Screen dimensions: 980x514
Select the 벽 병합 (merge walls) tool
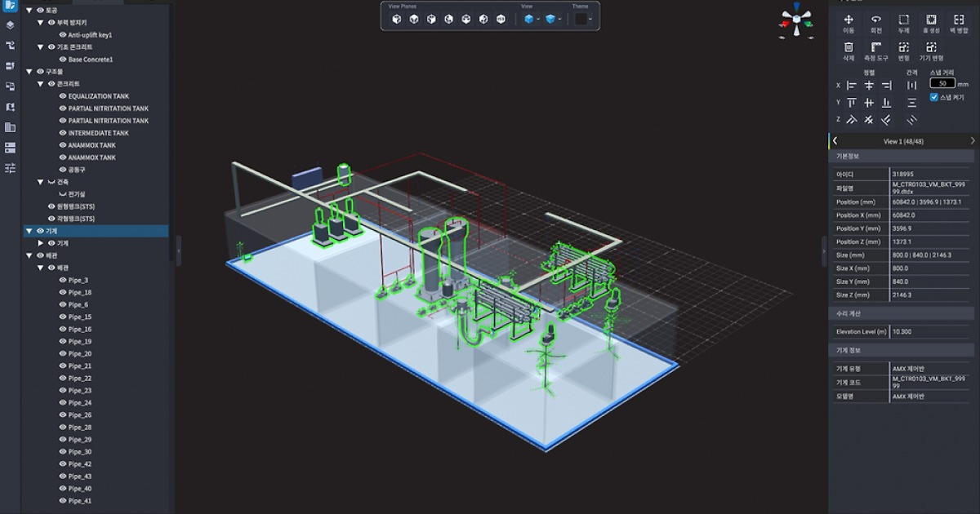pyautogui.click(x=959, y=23)
